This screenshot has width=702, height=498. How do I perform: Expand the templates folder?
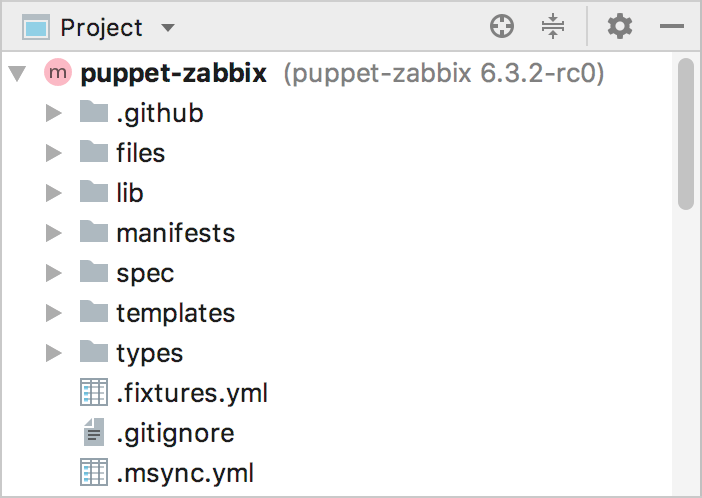[x=54, y=313]
